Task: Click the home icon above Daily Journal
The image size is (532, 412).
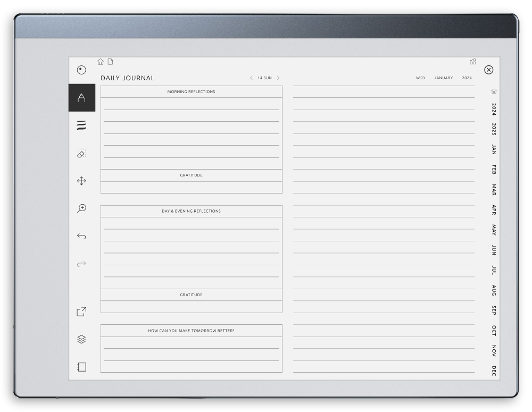Action: (x=101, y=62)
